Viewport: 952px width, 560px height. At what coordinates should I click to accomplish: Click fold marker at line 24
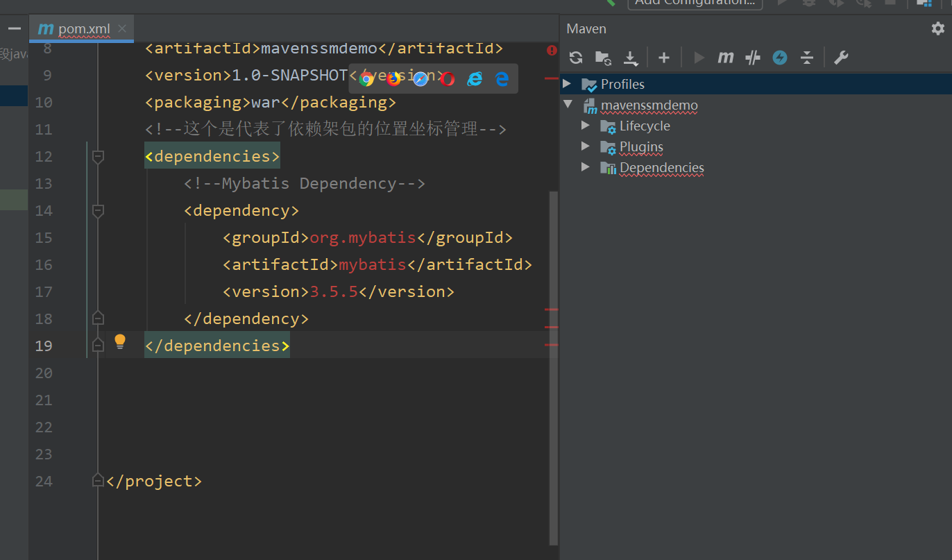(x=98, y=480)
